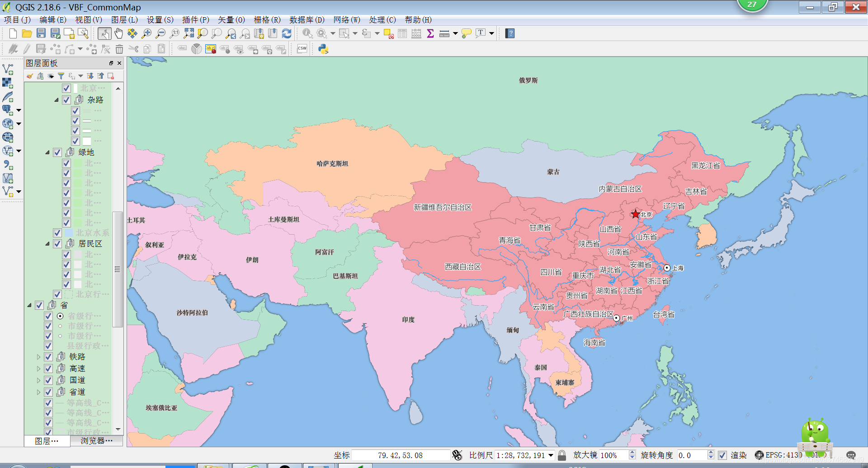Add group in the layers panel toolbar

(40, 76)
